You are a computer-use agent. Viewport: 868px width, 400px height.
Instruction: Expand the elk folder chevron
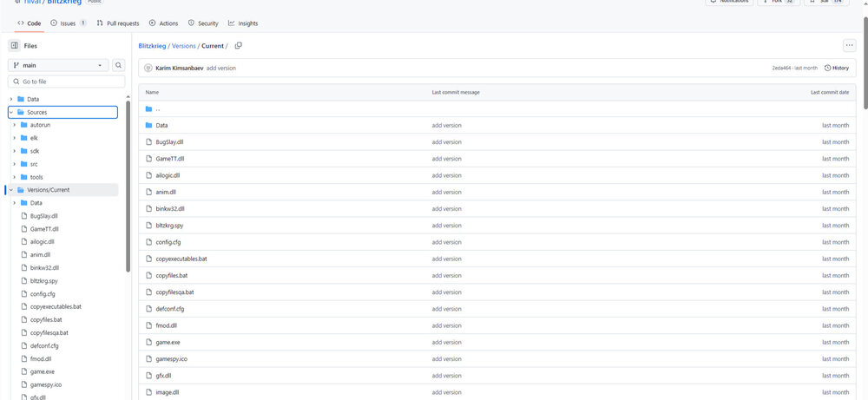[15, 138]
